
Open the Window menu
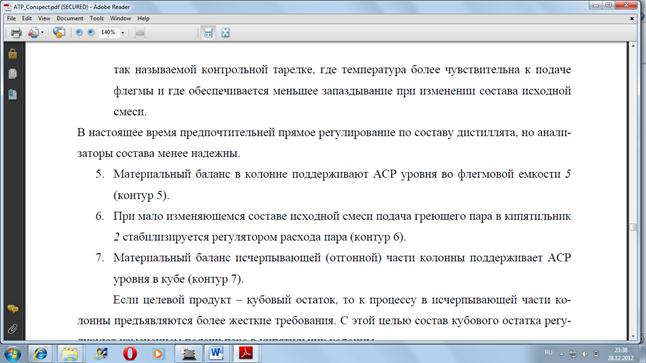click(120, 19)
